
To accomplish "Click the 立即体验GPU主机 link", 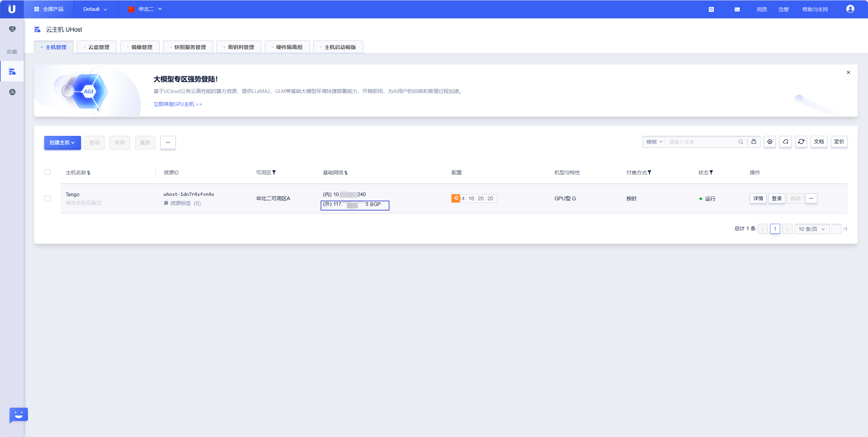I will [178, 104].
